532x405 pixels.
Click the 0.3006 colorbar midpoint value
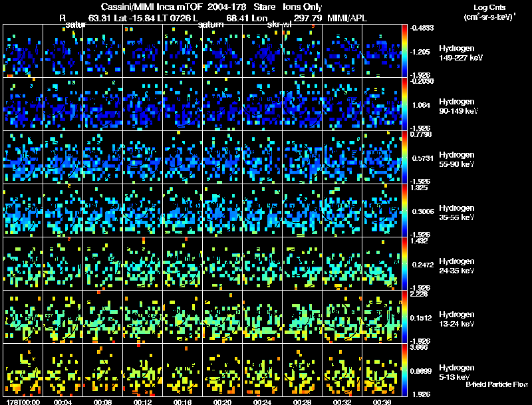[x=423, y=211]
